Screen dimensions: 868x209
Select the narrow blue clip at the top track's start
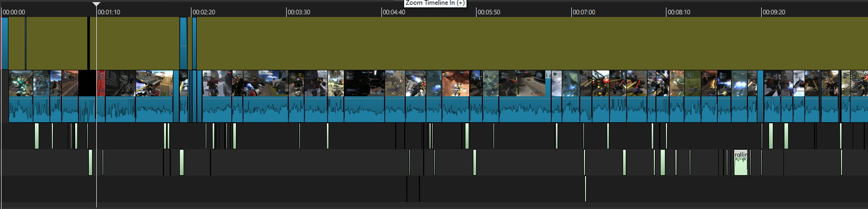pyautogui.click(x=5, y=43)
